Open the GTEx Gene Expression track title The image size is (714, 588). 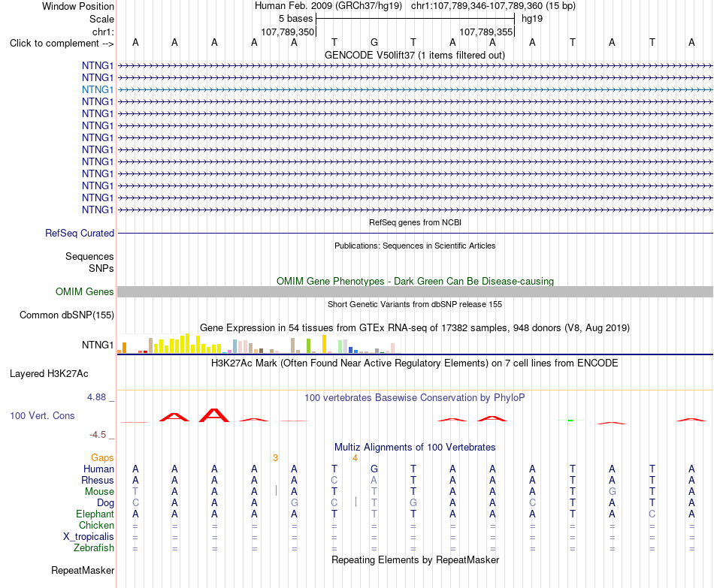pos(415,327)
